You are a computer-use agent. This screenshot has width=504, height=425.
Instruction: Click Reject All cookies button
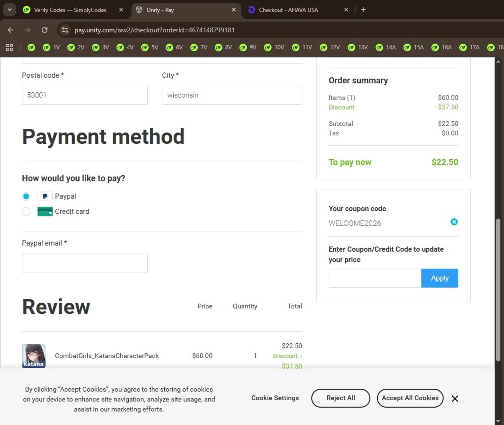click(340, 398)
